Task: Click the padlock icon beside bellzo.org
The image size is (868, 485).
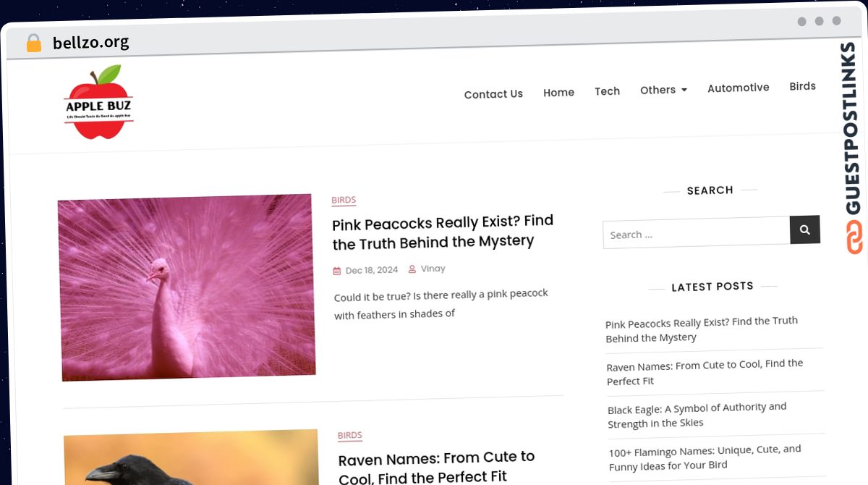Action: pos(34,43)
